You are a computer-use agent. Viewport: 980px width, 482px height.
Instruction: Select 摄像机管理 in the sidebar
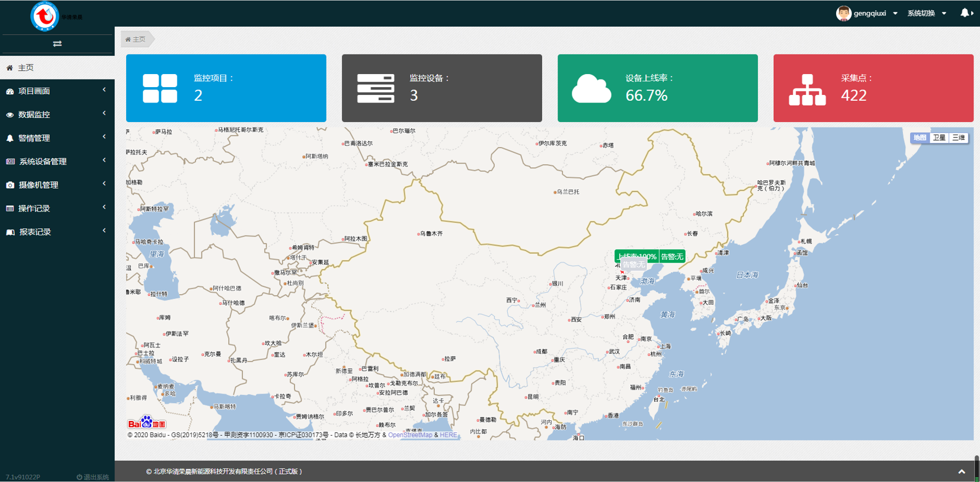(57, 185)
